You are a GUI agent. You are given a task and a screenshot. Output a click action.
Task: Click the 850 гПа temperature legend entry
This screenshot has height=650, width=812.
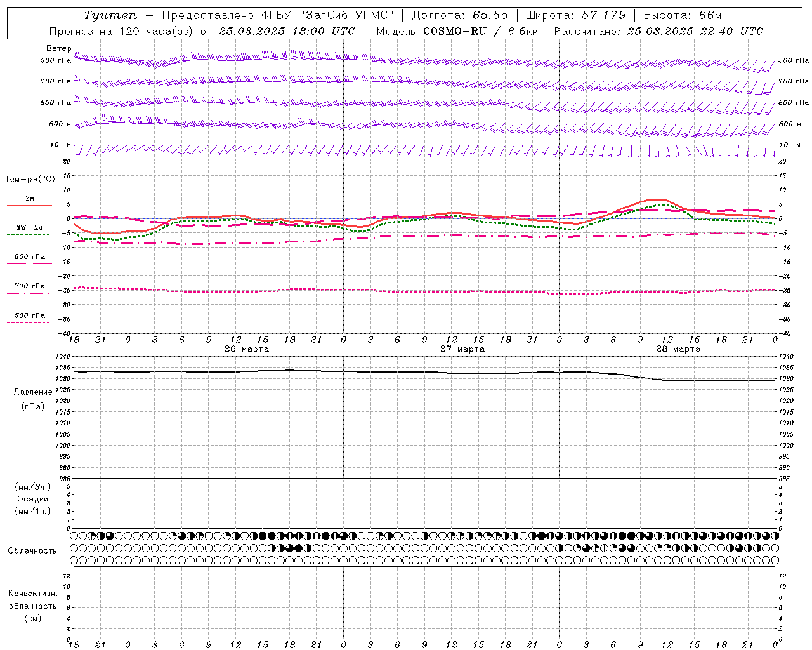tap(29, 257)
